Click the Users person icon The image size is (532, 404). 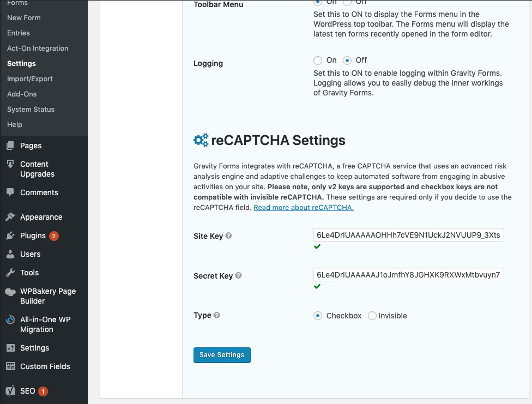[x=10, y=254]
